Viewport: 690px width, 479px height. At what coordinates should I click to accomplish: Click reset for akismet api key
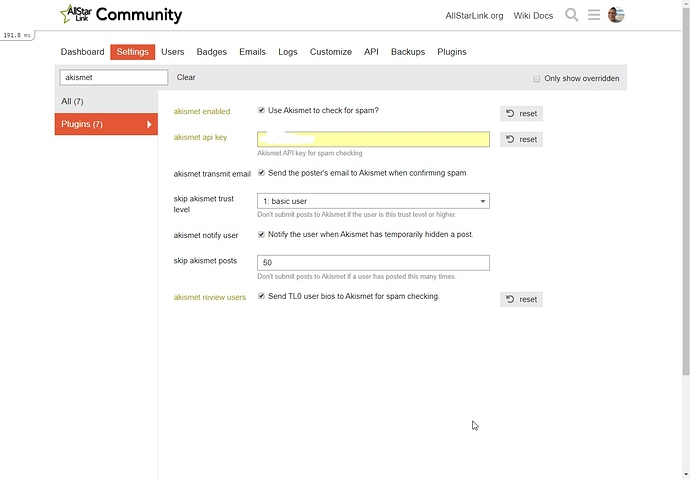coord(521,139)
